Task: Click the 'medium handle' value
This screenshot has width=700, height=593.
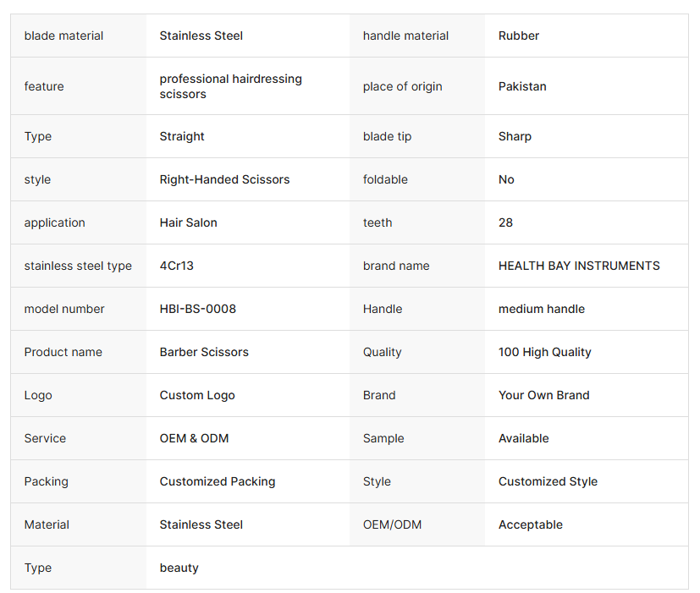Action: 541,309
